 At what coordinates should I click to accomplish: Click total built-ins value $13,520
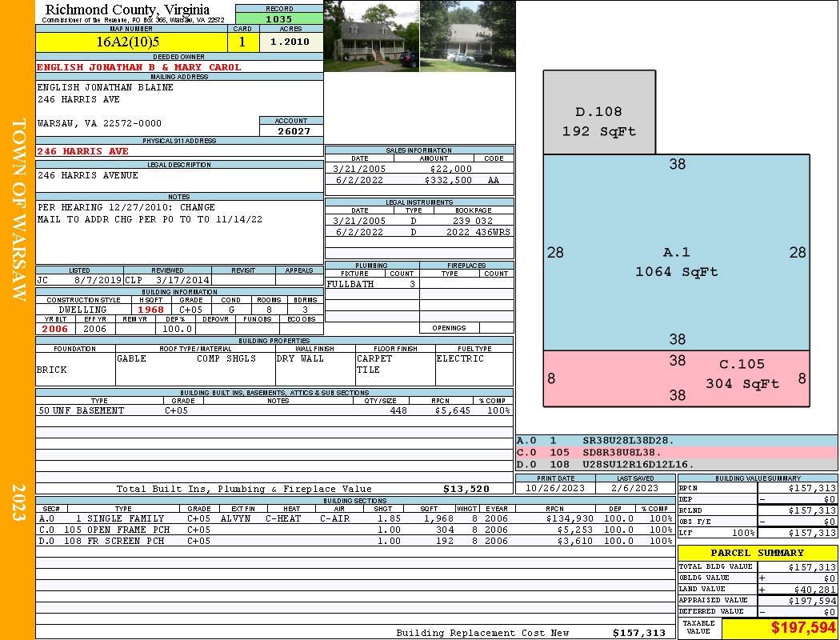466,489
